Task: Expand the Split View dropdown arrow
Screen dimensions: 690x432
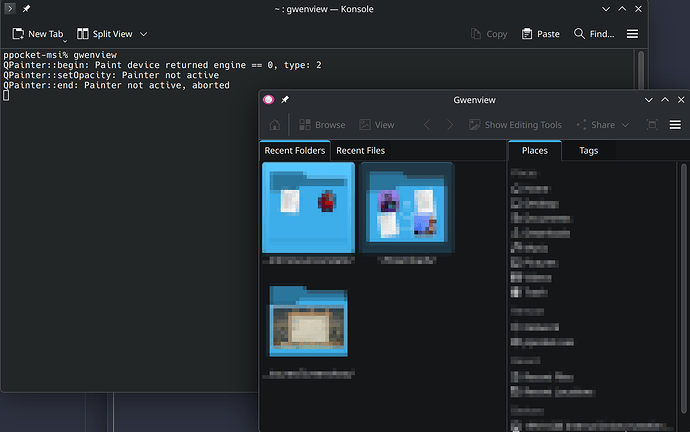Action: point(144,34)
